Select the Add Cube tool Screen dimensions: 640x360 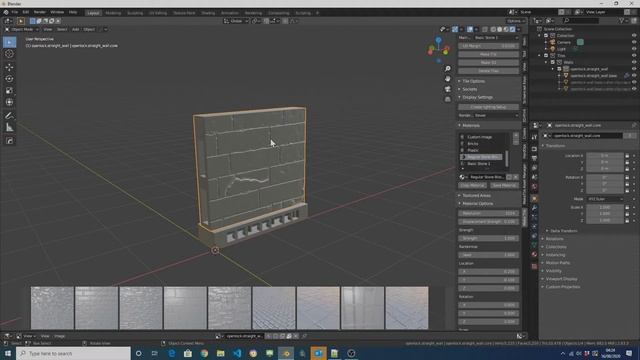point(9,141)
